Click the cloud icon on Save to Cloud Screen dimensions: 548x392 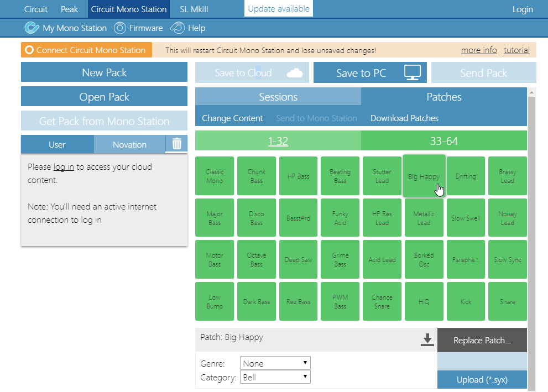(x=295, y=72)
